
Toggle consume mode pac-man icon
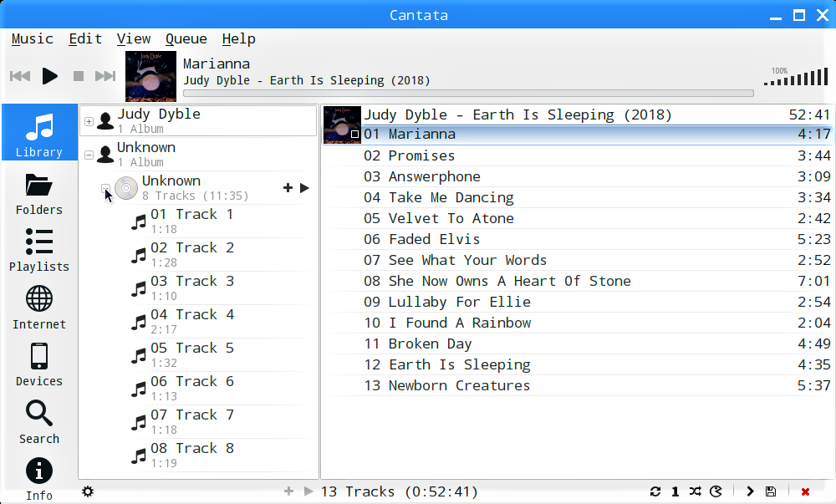[716, 491]
